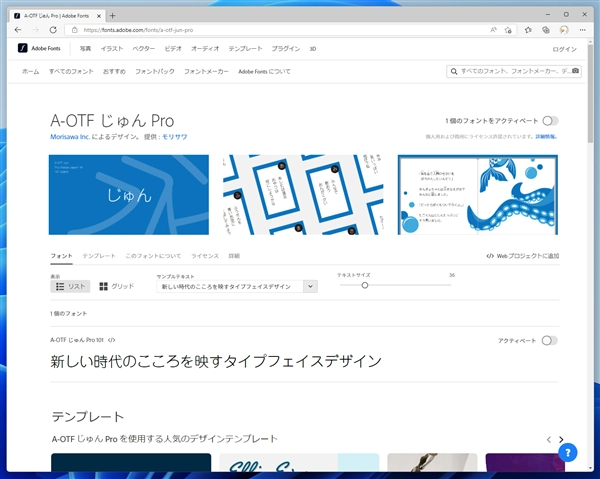Reload the page with the refresh icon

pos(53,30)
